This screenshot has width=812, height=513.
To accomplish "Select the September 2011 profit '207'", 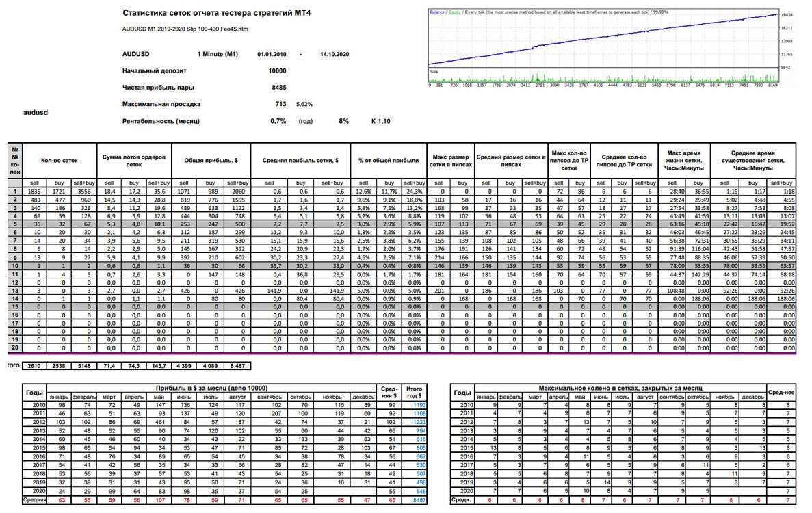I will (276, 414).
